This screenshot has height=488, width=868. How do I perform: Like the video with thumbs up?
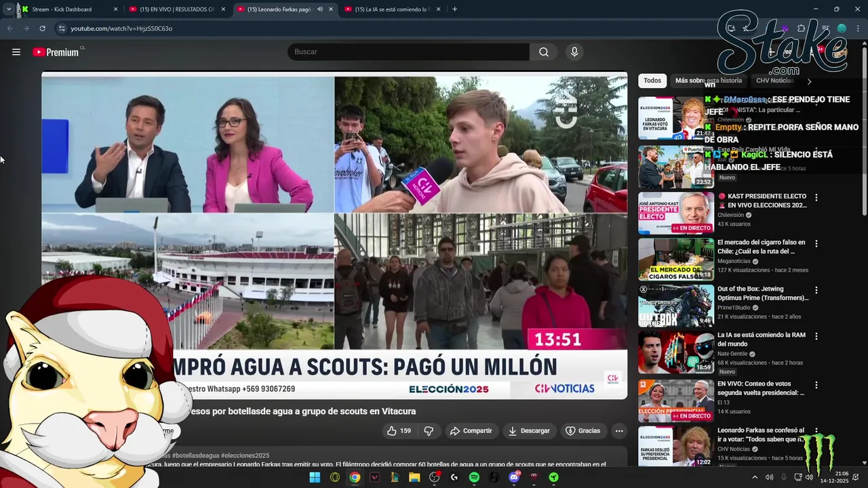[x=399, y=430]
